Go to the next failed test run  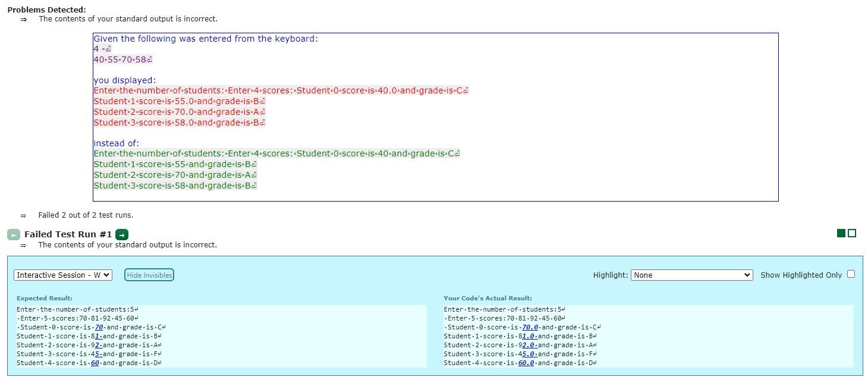(122, 234)
